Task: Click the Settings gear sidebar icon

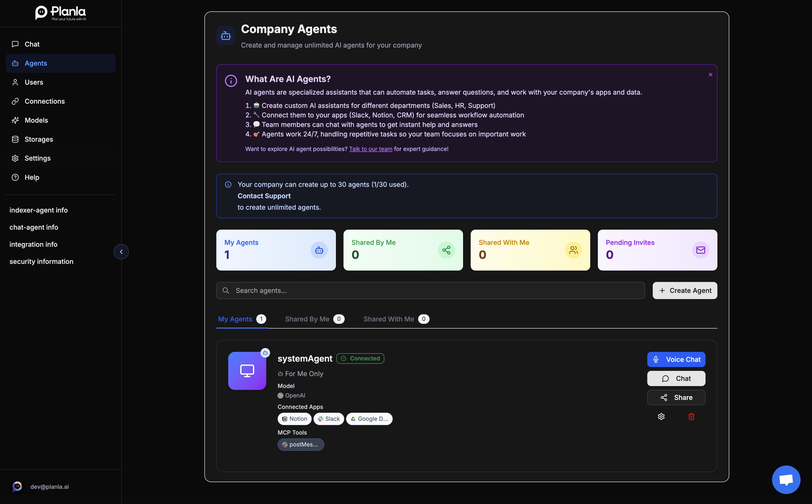Action: click(x=15, y=158)
